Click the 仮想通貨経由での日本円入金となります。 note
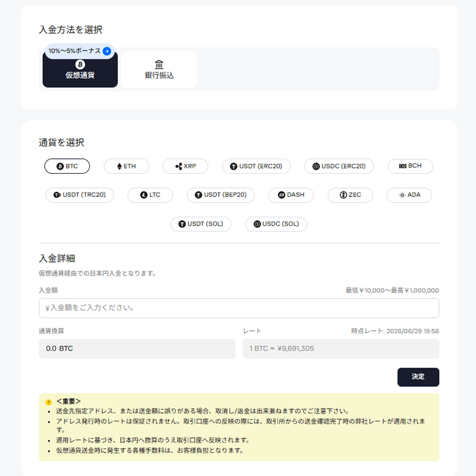This screenshot has width=476, height=476. tap(97, 273)
